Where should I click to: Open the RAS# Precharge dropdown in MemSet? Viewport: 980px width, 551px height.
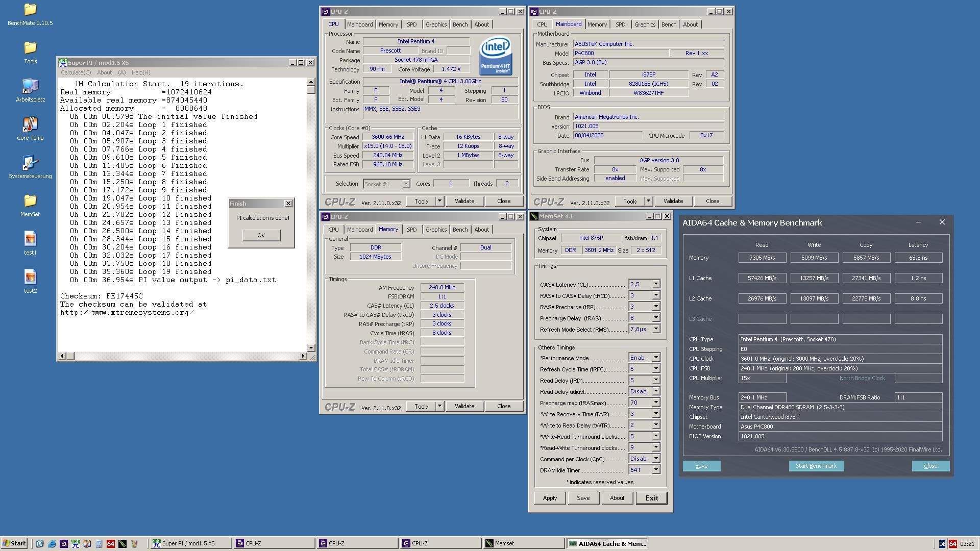click(656, 307)
